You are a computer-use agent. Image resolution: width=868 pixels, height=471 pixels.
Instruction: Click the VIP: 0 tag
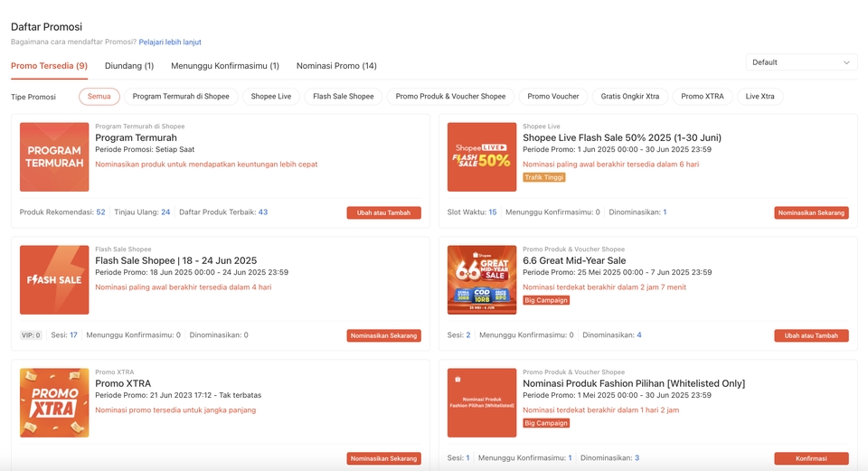point(31,335)
